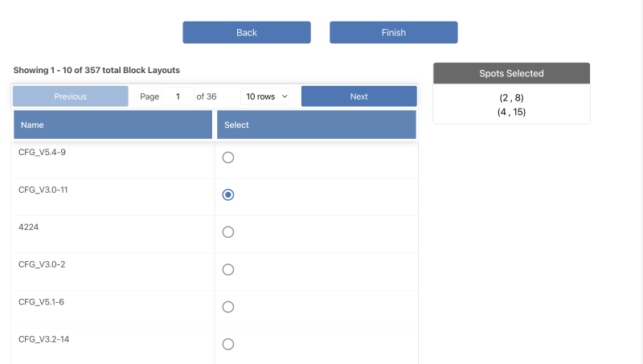Sort by the Name column header
Viewport: 643px width, 364px height.
(x=113, y=125)
